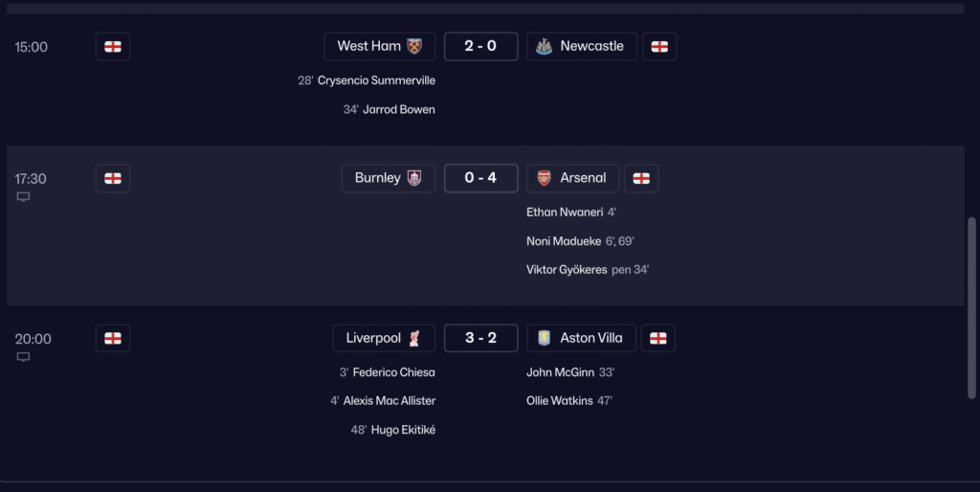This screenshot has width=980, height=492.
Task: Open the Aston Villa team button
Action: click(581, 338)
